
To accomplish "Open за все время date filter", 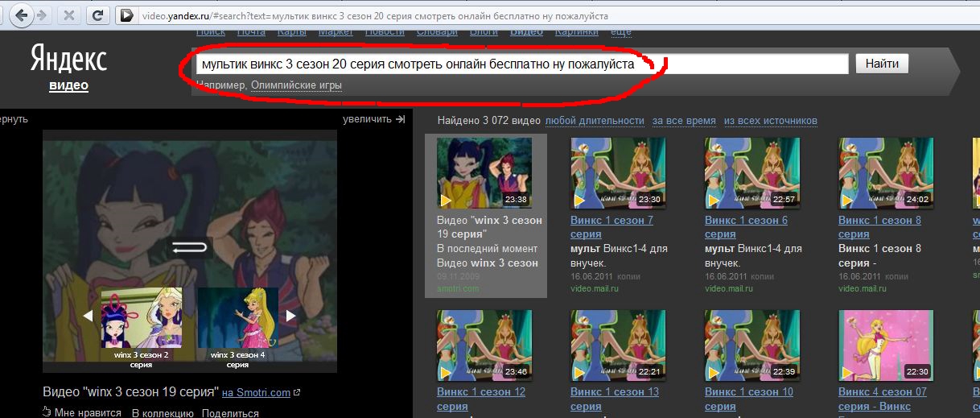I will point(684,120).
